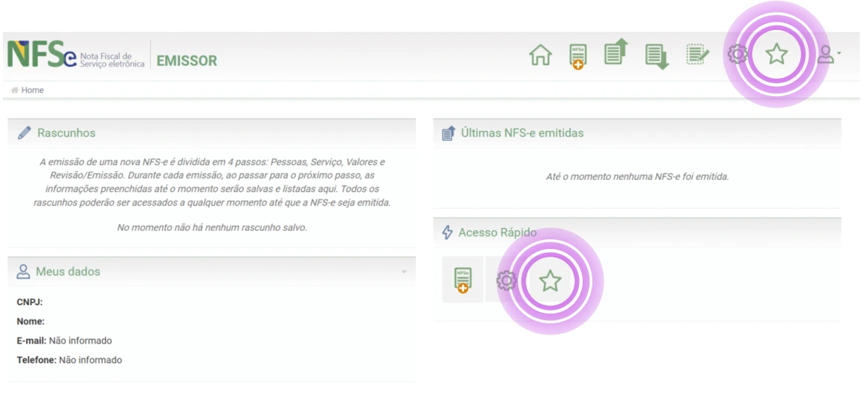
Task: Click the Home breadcrumb link
Action: click(32, 90)
